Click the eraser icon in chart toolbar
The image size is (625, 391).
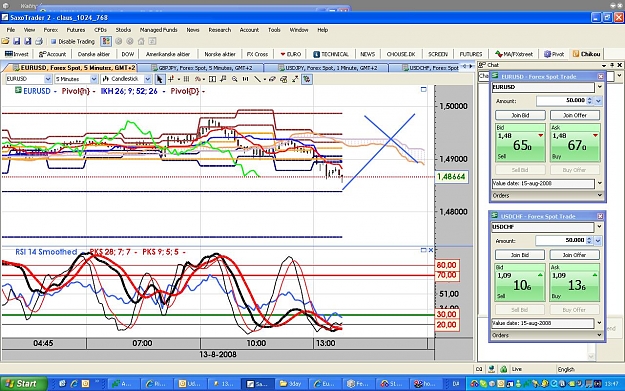coord(272,79)
